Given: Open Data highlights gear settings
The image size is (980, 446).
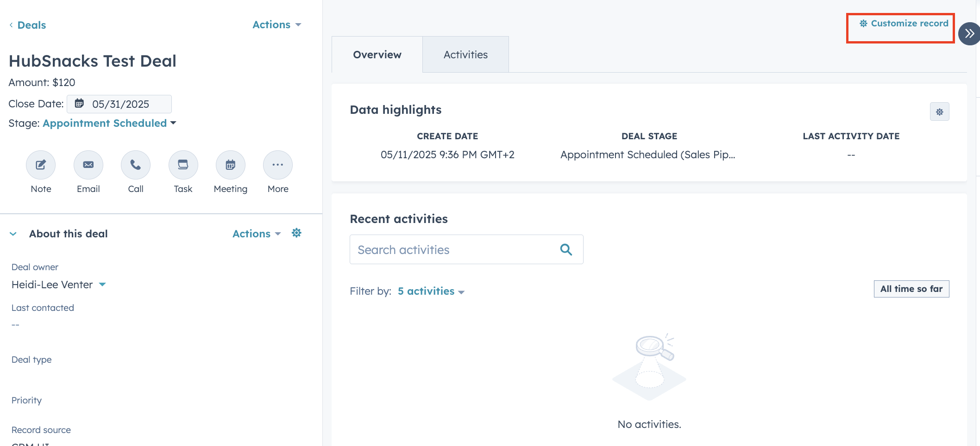Looking at the screenshot, I should point(939,111).
